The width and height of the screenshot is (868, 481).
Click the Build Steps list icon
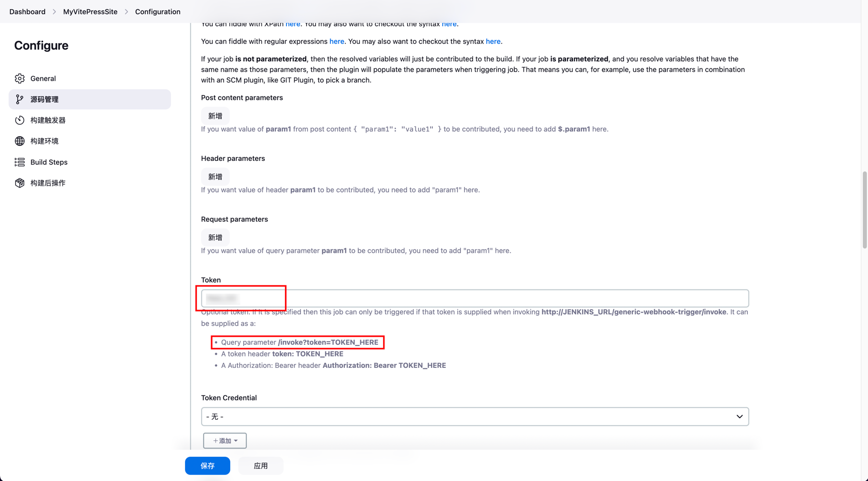(20, 162)
